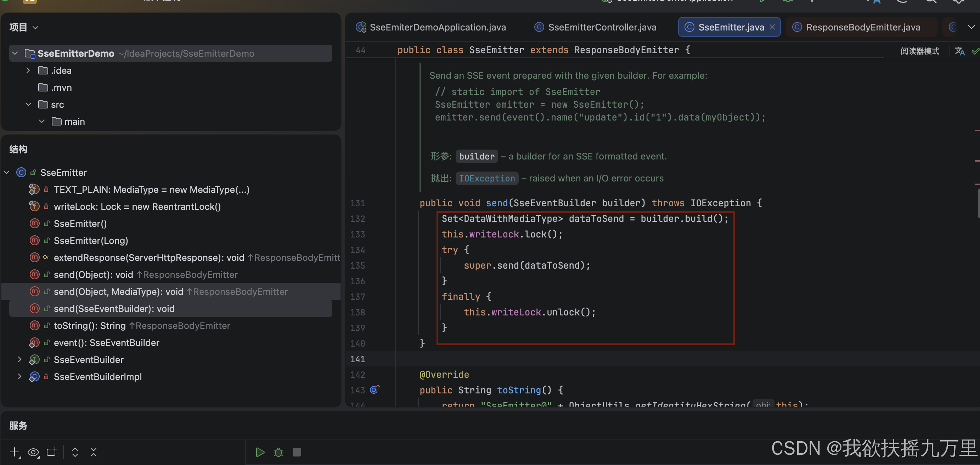Select the .mvn folder
Image resolution: width=980 pixels, height=465 pixels.
click(x=55, y=88)
